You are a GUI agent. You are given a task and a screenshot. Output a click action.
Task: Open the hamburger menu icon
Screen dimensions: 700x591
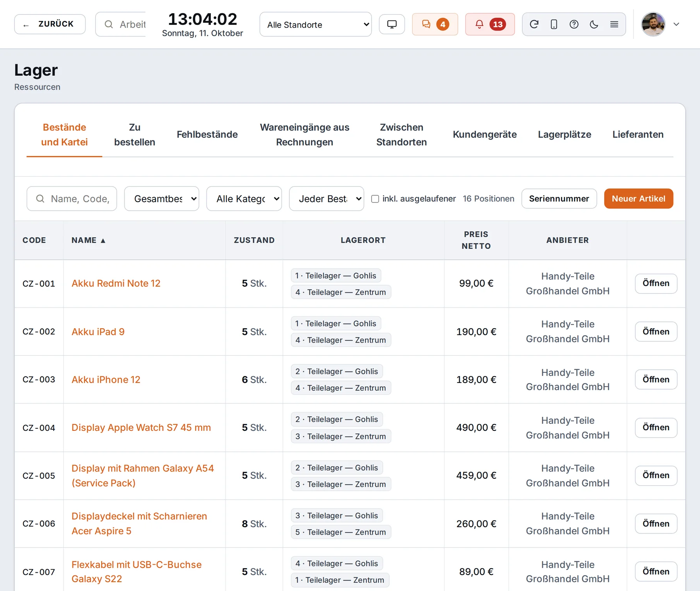(x=614, y=24)
